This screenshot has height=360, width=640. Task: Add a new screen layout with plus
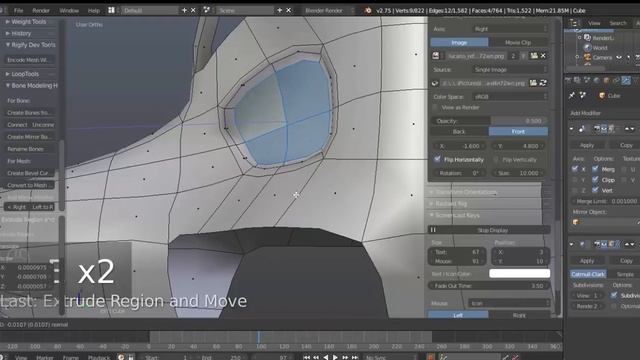click(184, 10)
